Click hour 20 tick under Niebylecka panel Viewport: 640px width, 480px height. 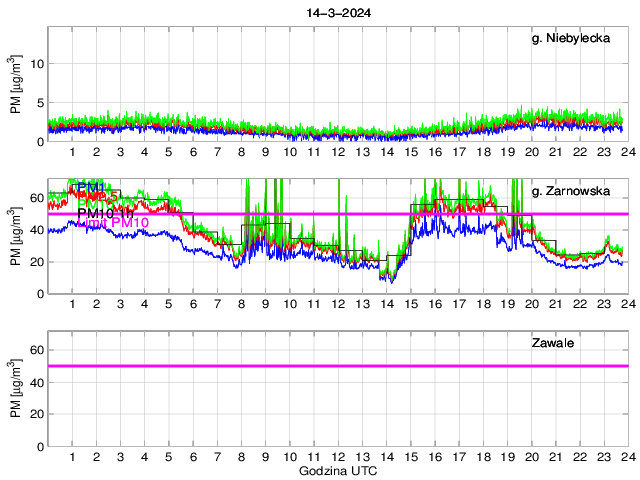click(x=531, y=152)
